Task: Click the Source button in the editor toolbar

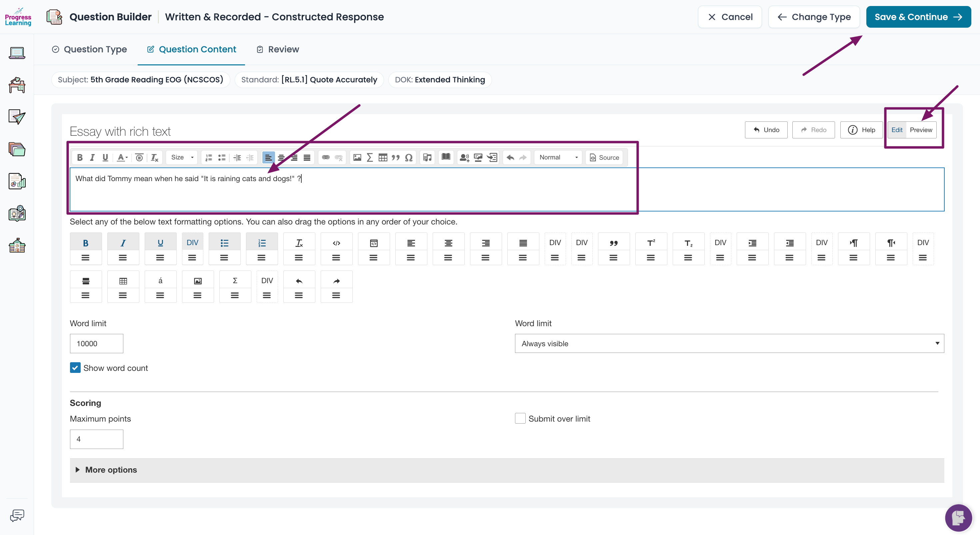Action: point(604,157)
